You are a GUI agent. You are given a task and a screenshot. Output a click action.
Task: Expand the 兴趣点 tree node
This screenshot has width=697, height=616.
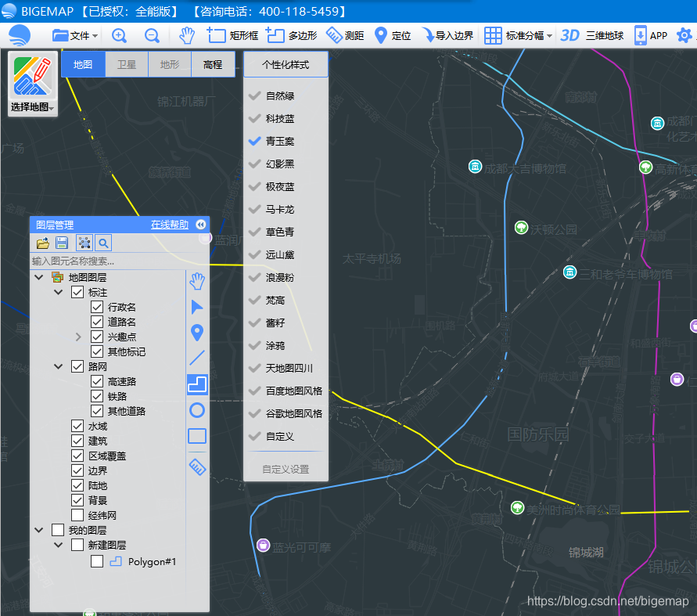(78, 337)
